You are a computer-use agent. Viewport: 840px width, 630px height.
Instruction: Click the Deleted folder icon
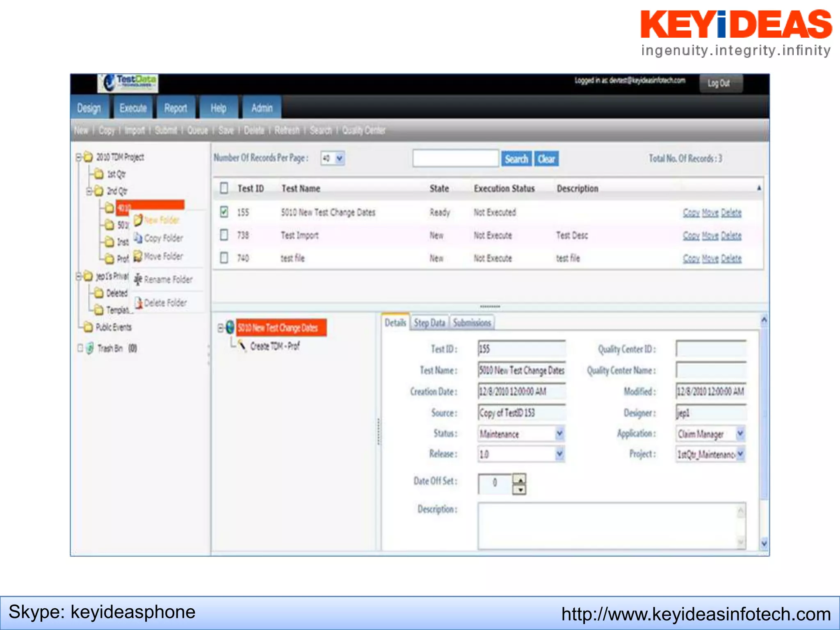pyautogui.click(x=98, y=293)
